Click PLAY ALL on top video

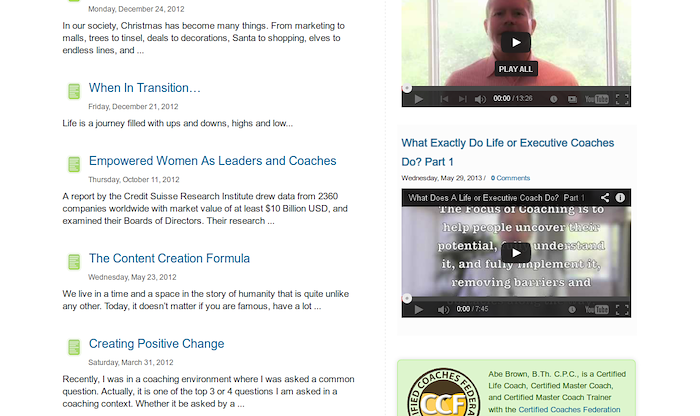tap(516, 69)
